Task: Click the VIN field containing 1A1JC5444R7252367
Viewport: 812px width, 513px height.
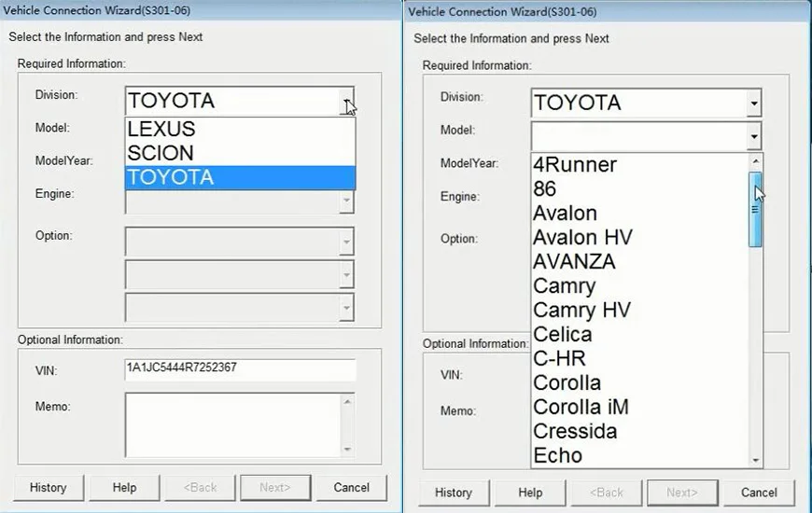Action: point(240,369)
